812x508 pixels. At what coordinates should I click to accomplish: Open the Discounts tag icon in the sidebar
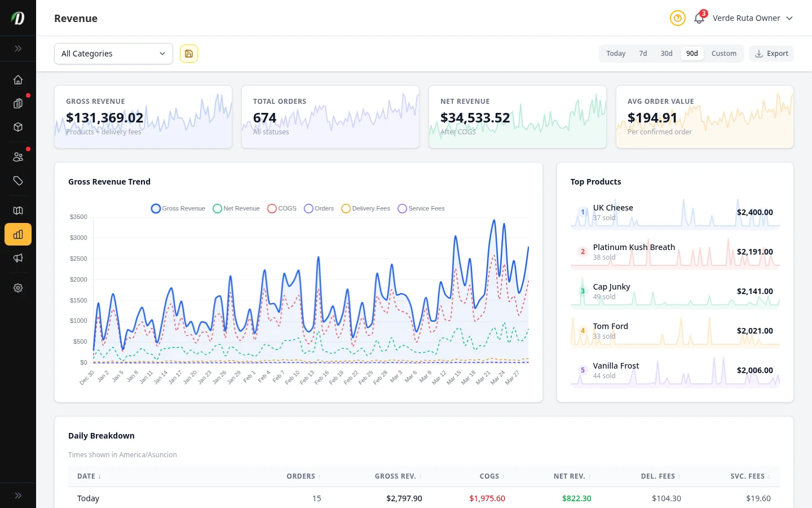pos(18,181)
